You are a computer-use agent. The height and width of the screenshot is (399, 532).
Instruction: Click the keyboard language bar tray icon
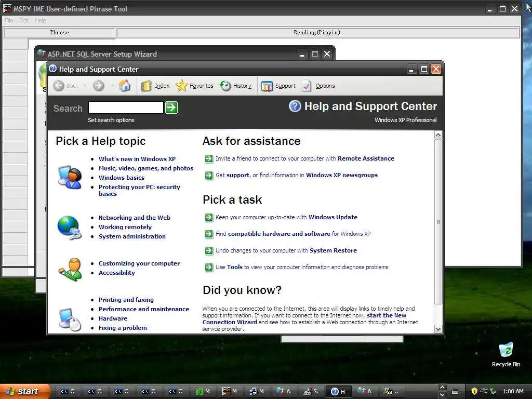(x=455, y=392)
